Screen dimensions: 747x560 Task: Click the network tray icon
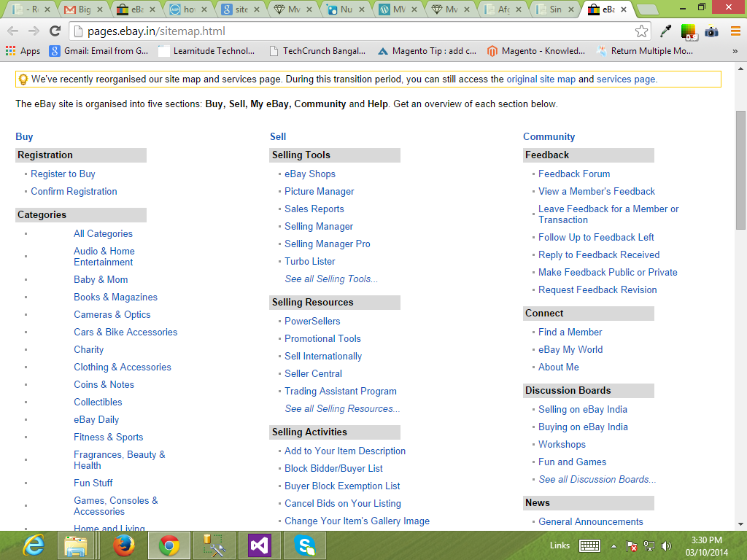coord(649,545)
